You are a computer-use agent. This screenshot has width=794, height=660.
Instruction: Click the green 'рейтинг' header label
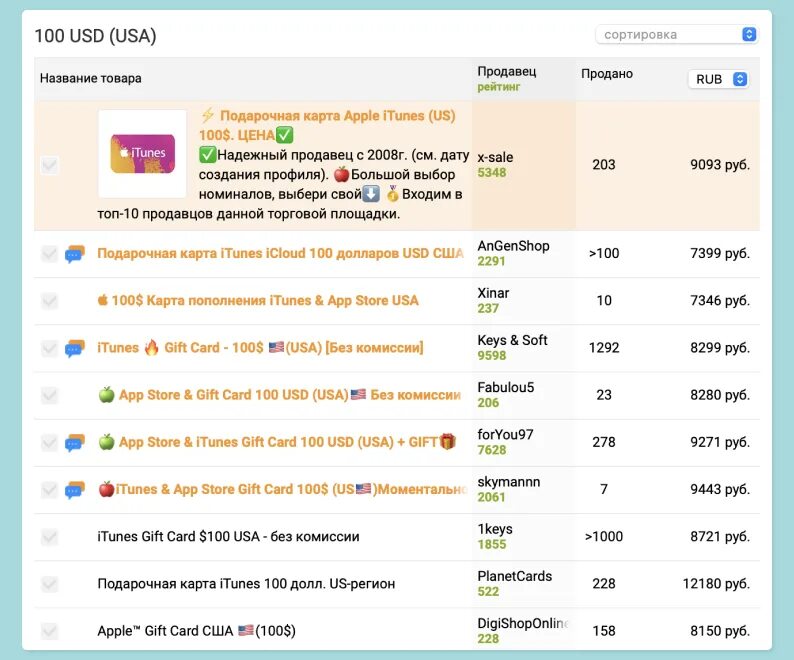(x=499, y=87)
